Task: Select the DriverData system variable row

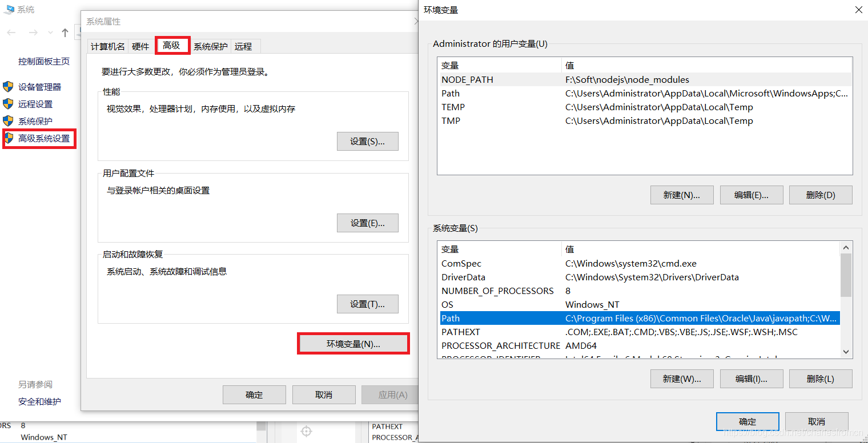Action: pos(640,277)
